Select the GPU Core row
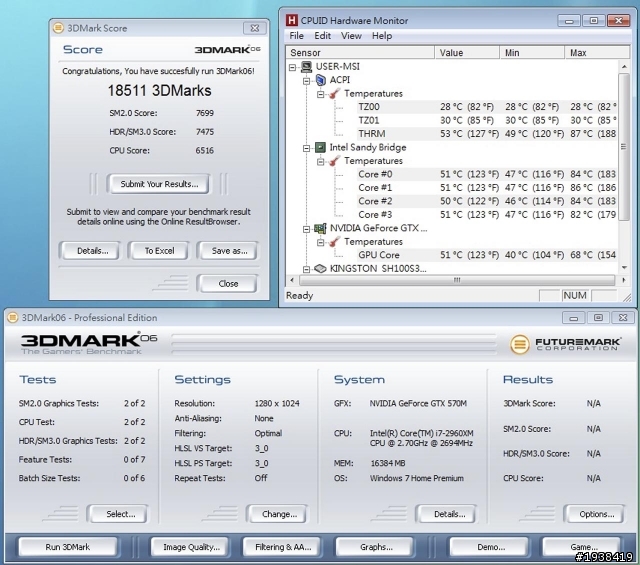Viewport: 640px width, 565px height. 486,255
